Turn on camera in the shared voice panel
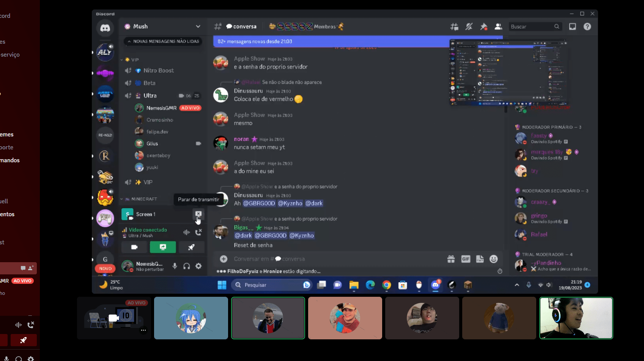Screen dimensions: 644x361 (x=134, y=247)
